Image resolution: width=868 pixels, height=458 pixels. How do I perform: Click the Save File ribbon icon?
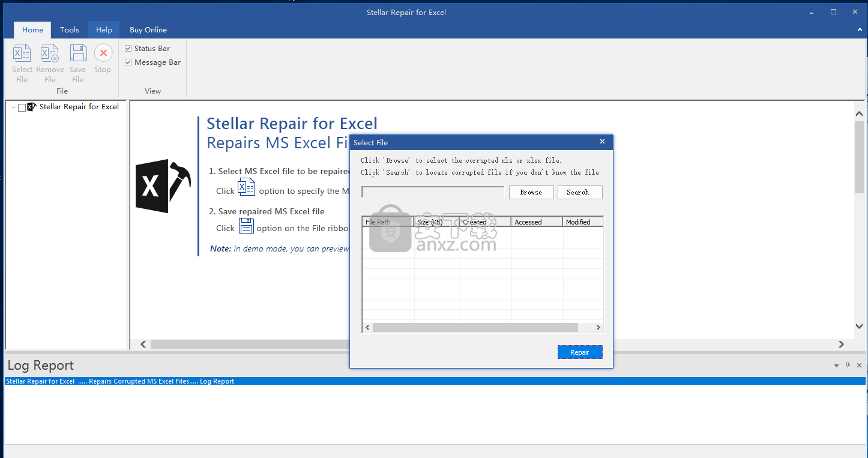(78, 53)
